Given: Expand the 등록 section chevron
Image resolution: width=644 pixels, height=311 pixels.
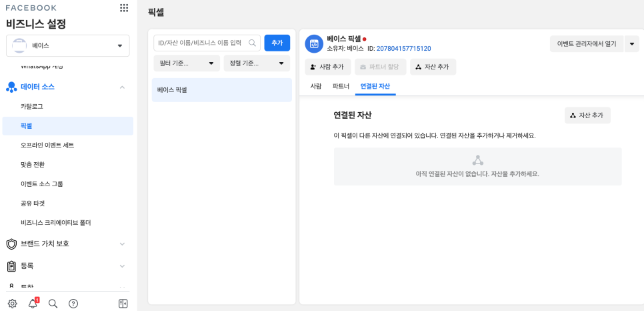Looking at the screenshot, I should (122, 266).
